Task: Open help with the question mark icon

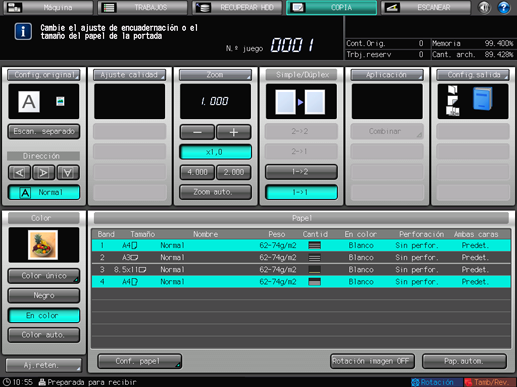Action: [x=503, y=7]
